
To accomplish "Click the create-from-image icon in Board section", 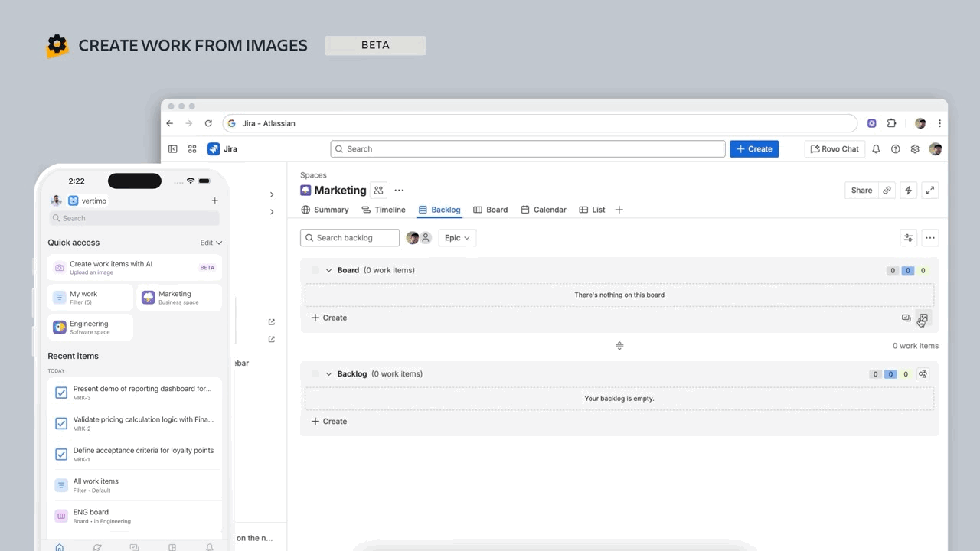I will [x=923, y=318].
